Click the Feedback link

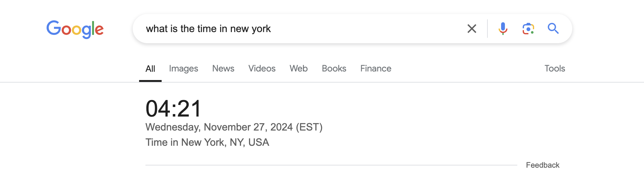(x=543, y=165)
